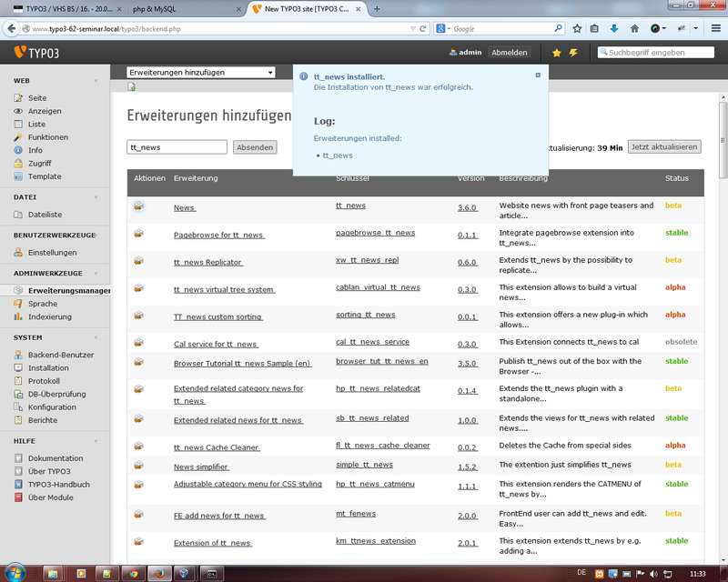Click the tt_news search input field
The height and width of the screenshot is (582, 728).
(177, 147)
